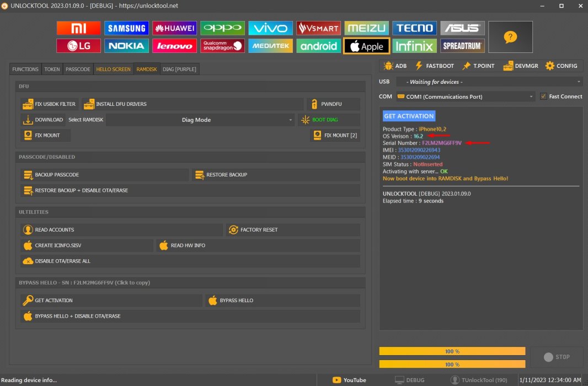Click DISABLE OTA/ERASE ALL button

[x=190, y=261]
